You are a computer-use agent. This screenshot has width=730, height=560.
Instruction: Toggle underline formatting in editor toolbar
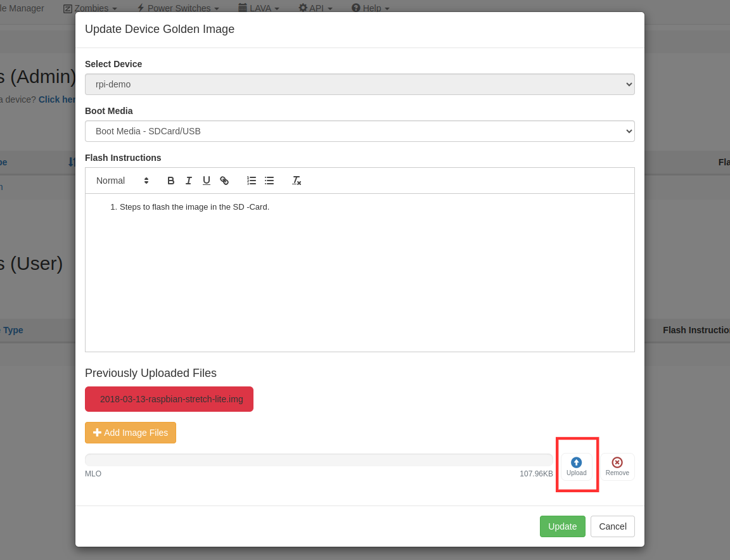point(206,181)
